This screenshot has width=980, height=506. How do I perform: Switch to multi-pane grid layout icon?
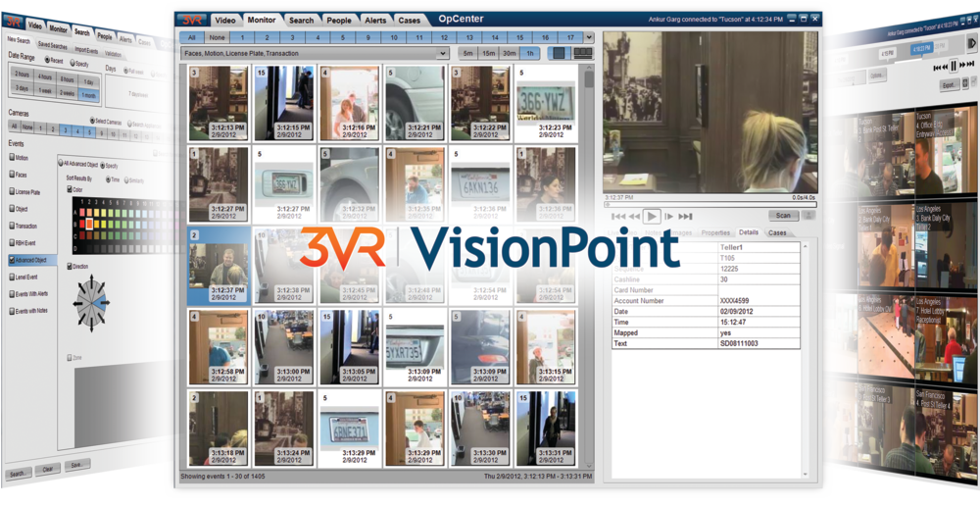coord(582,53)
